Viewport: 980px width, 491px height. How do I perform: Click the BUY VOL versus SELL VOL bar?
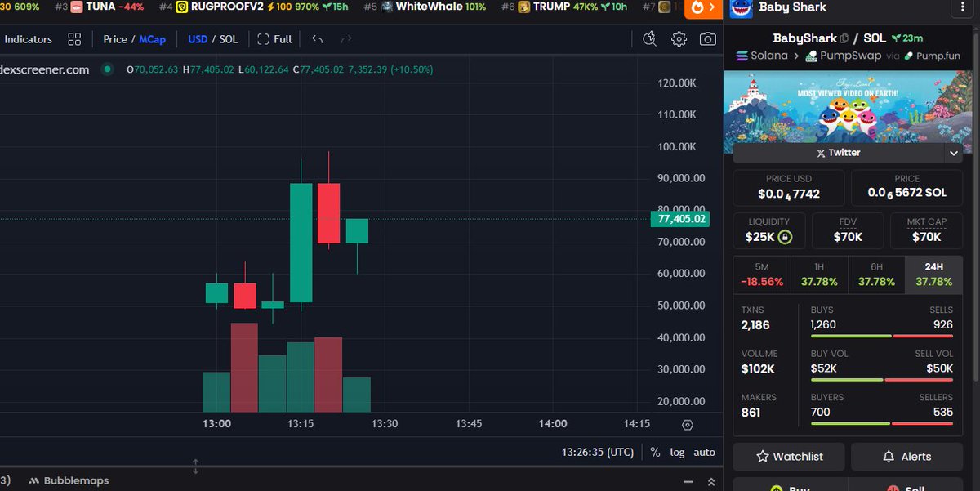point(882,379)
